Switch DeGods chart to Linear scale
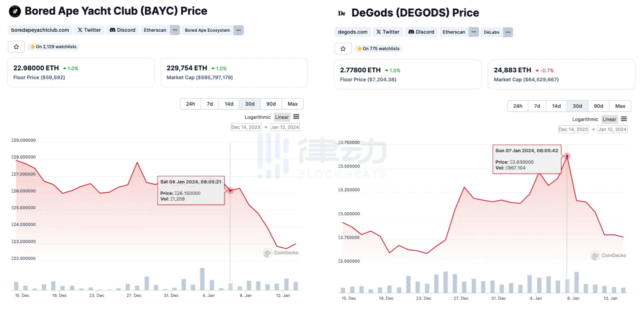 [609, 119]
